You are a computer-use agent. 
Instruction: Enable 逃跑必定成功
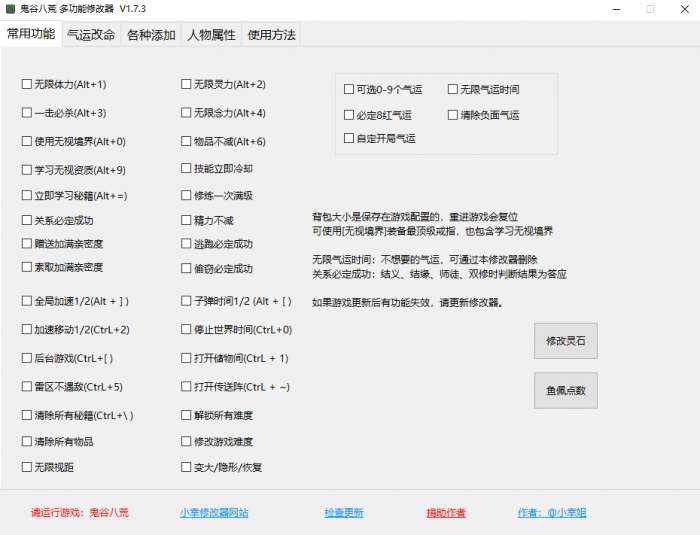pyautogui.click(x=217, y=243)
